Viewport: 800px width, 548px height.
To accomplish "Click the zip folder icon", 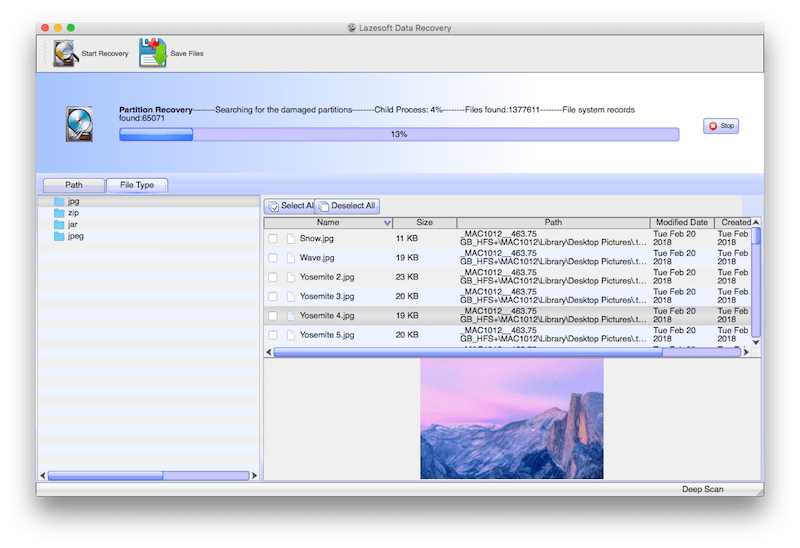I will click(x=59, y=213).
